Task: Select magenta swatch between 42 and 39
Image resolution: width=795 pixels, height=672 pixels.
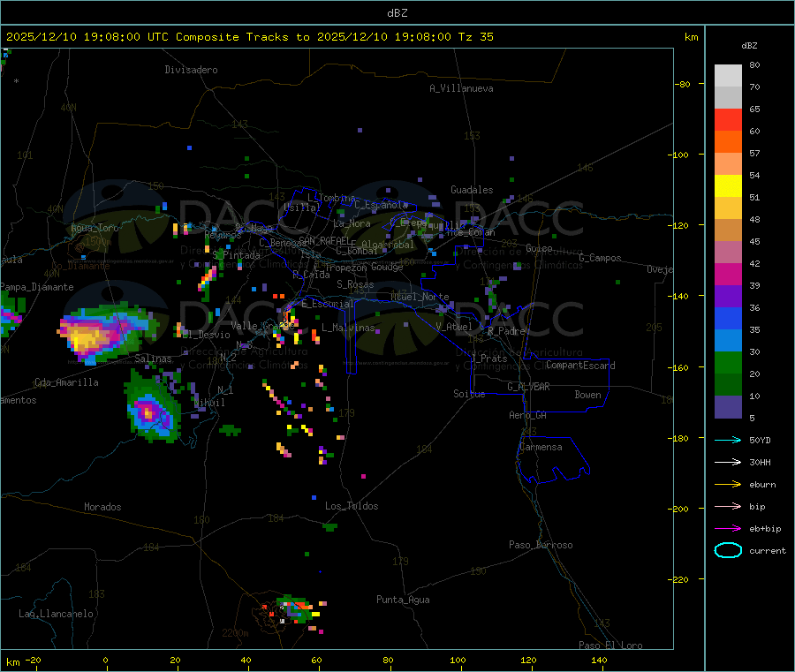Action: click(728, 274)
